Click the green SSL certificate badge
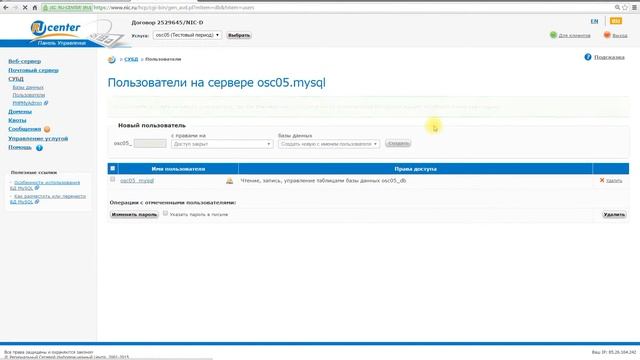Image resolution: width=640 pixels, height=360 pixels. click(x=67, y=8)
